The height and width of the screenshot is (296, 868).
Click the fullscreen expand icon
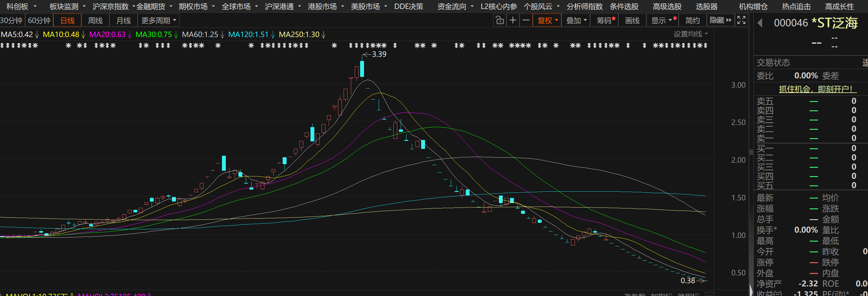coord(741,20)
